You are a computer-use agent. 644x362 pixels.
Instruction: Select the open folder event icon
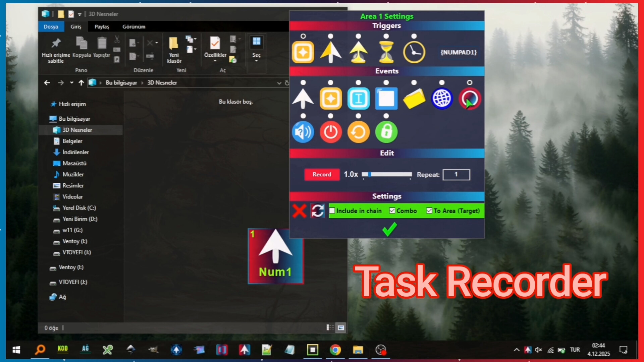click(414, 98)
